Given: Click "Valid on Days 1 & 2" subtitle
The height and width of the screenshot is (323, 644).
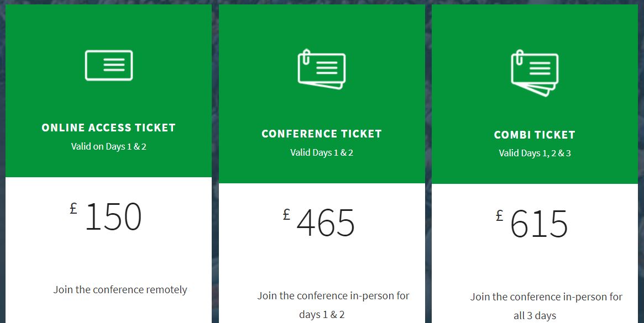Looking at the screenshot, I should point(109,147).
